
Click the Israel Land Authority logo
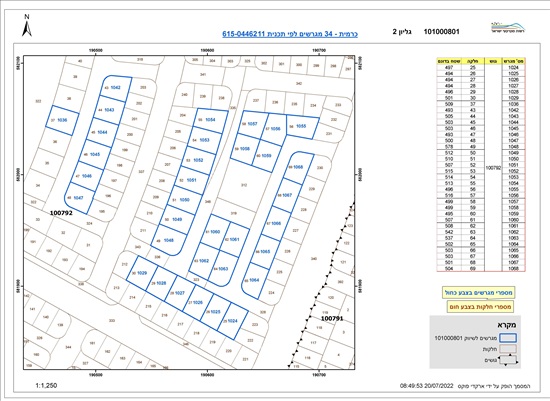508,28
